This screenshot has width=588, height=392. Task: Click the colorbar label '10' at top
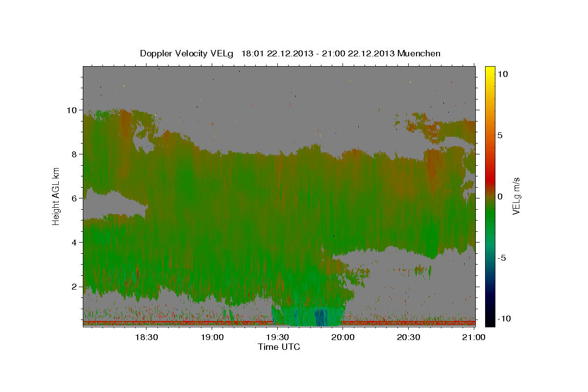point(503,73)
